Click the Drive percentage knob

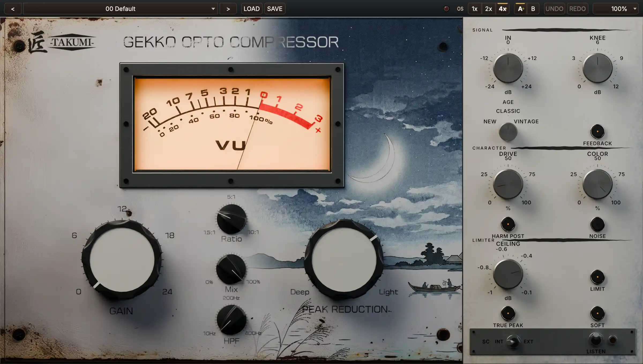[508, 184]
